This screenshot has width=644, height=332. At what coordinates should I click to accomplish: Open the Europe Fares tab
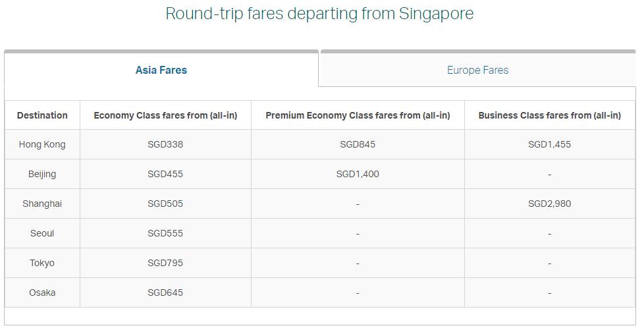pos(477,70)
